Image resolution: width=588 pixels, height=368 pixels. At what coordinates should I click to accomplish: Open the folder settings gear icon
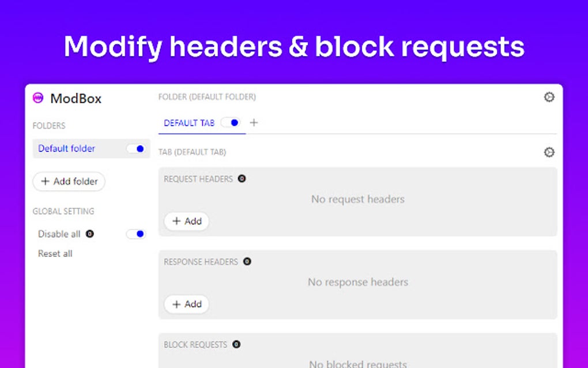549,97
